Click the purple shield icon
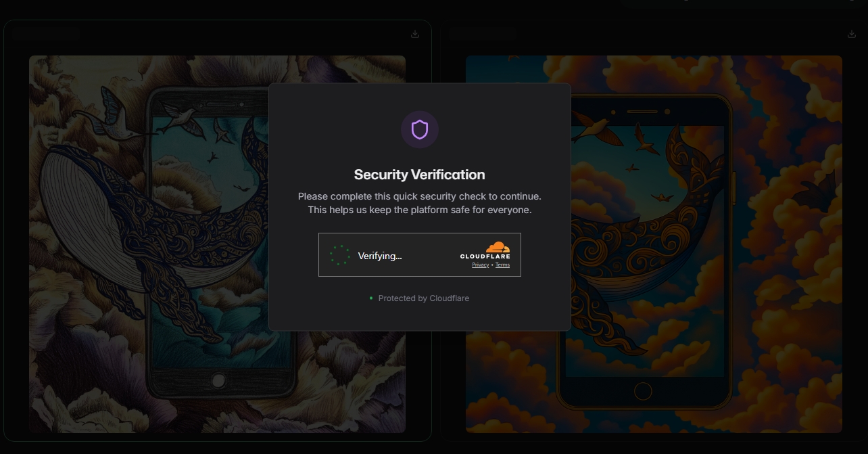 (x=420, y=129)
